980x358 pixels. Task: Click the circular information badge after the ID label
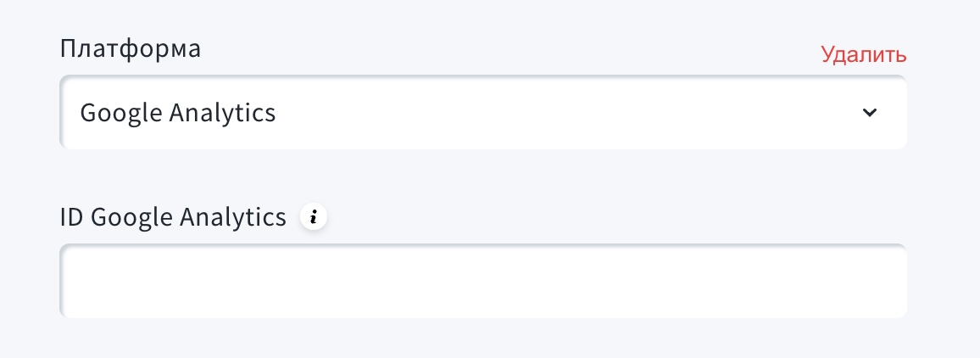(314, 218)
